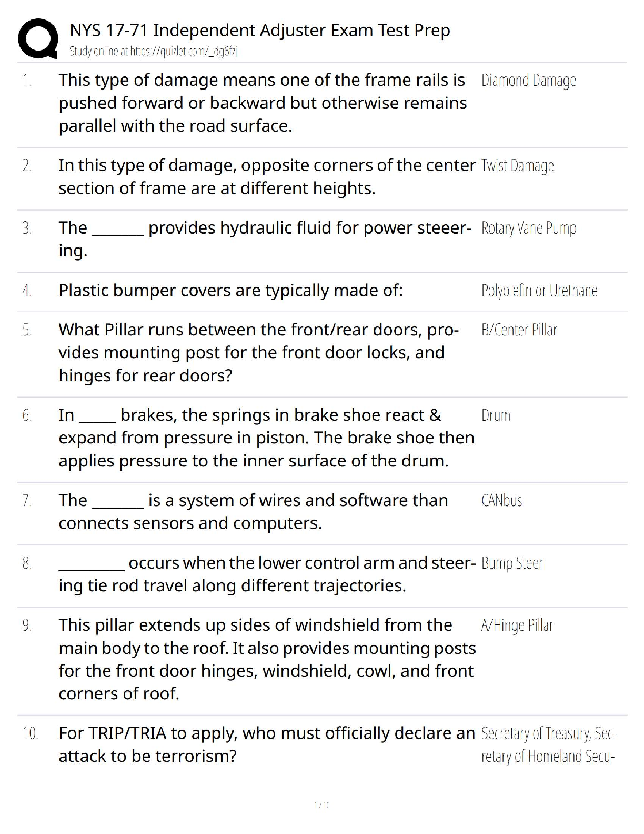644x834 pixels.
Task: Select the Diamond Damage answer
Action: click(x=528, y=81)
